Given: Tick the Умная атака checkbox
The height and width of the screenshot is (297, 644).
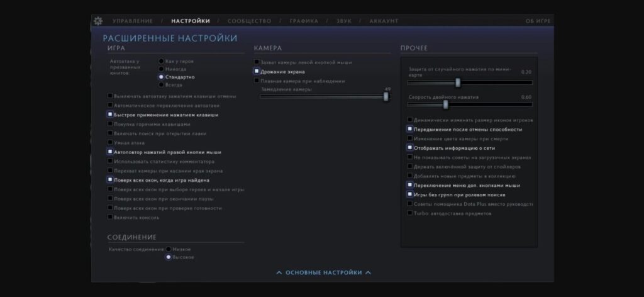Looking at the screenshot, I should (110, 143).
